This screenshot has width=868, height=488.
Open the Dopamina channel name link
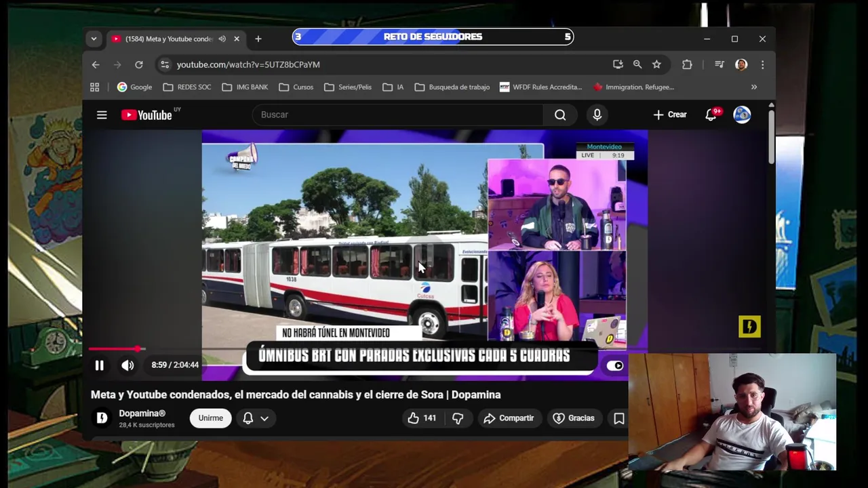point(142,413)
